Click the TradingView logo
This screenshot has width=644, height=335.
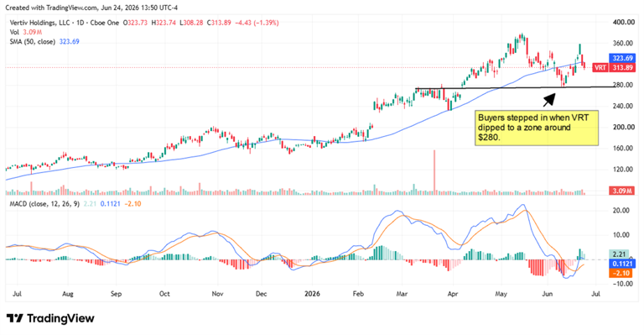pyautogui.click(x=50, y=318)
